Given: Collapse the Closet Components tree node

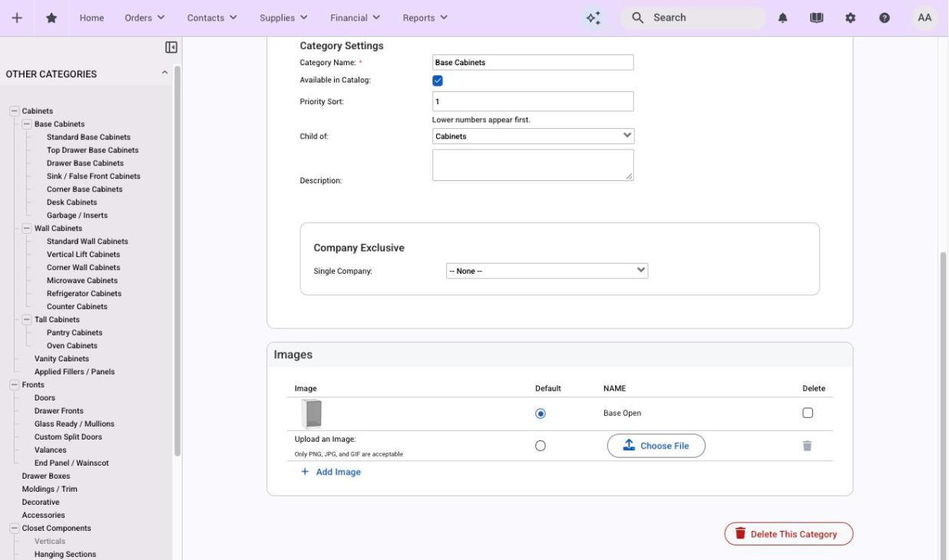Looking at the screenshot, I should [x=14, y=529].
